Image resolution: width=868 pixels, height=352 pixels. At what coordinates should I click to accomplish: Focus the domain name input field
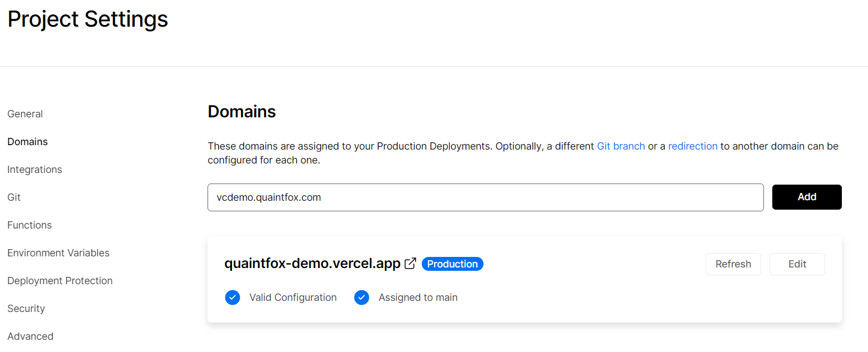pos(485,197)
